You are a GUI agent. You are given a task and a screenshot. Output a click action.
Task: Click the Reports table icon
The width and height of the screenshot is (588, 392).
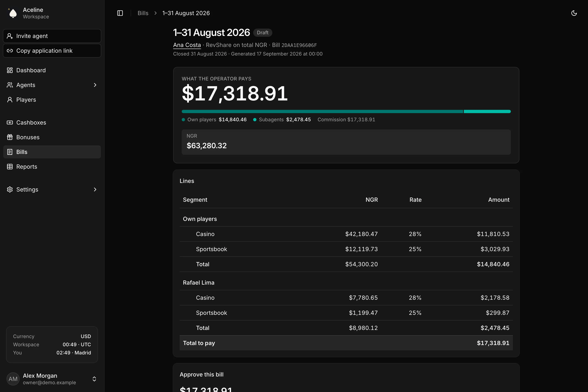click(10, 167)
